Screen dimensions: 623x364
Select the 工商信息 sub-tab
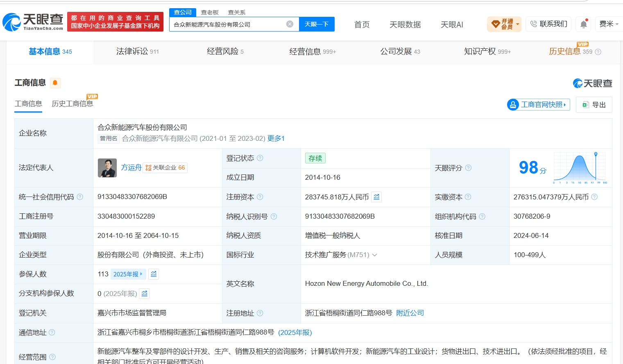pos(28,104)
